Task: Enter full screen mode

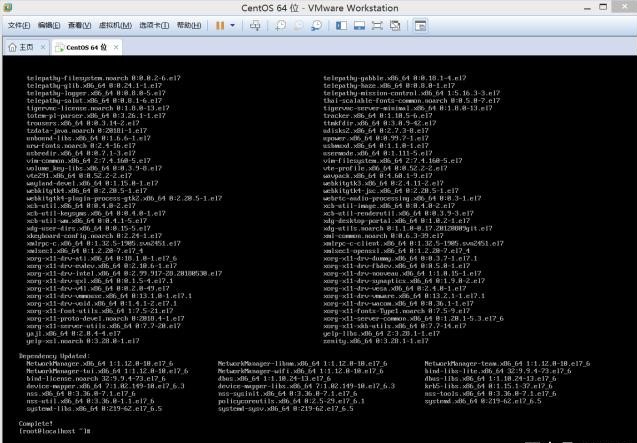Action: pos(376,25)
